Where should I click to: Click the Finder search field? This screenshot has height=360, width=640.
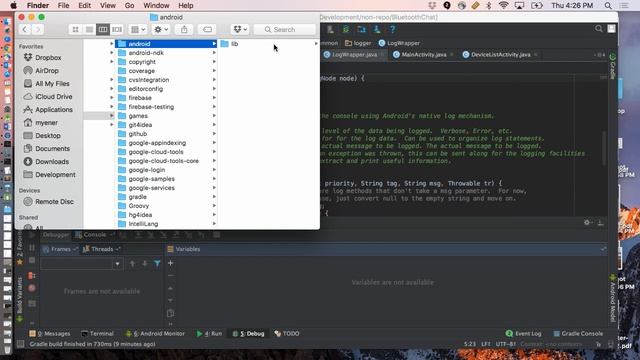coord(284,29)
